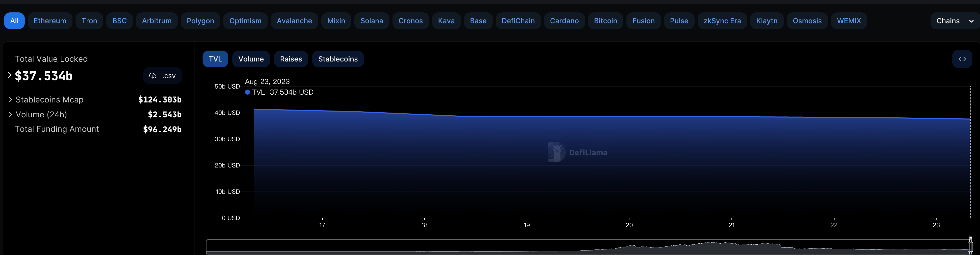Click the 40b USD axis label

tap(227, 113)
